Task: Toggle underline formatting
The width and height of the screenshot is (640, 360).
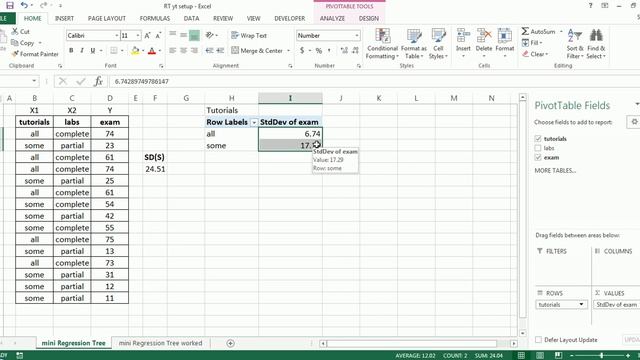Action: tap(93, 51)
